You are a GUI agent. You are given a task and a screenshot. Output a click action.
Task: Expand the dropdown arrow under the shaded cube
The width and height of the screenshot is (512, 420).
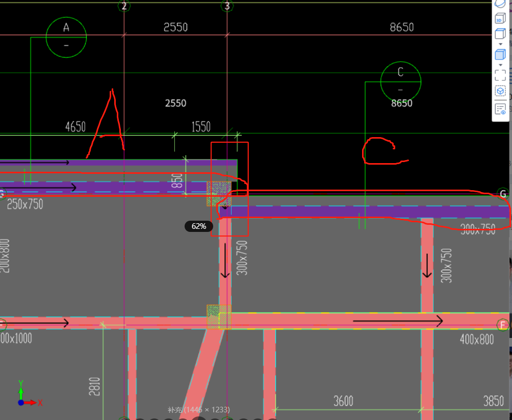pos(500,65)
